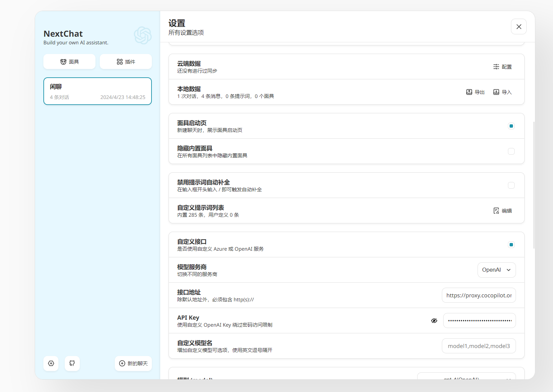The height and width of the screenshot is (392, 553).
Task: Click the 2024/4/23 14:48:25 timestamp
Action: 123,97
